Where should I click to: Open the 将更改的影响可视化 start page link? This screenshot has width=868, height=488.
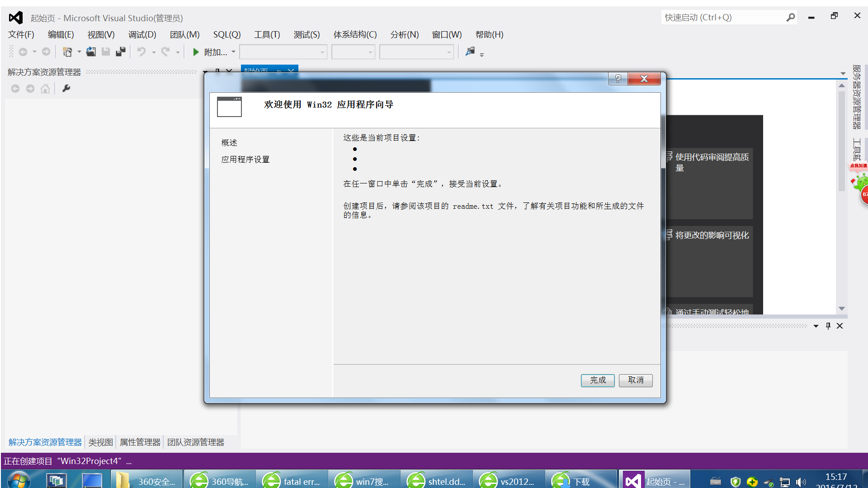tap(712, 235)
